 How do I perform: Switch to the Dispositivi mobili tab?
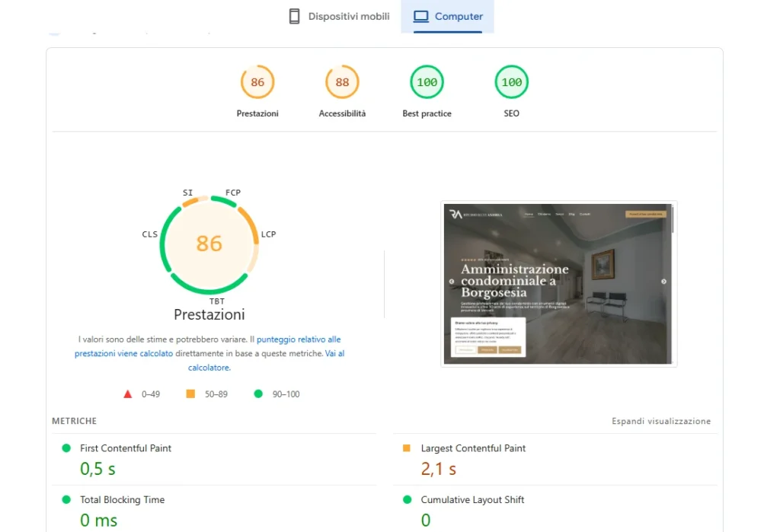click(x=340, y=17)
